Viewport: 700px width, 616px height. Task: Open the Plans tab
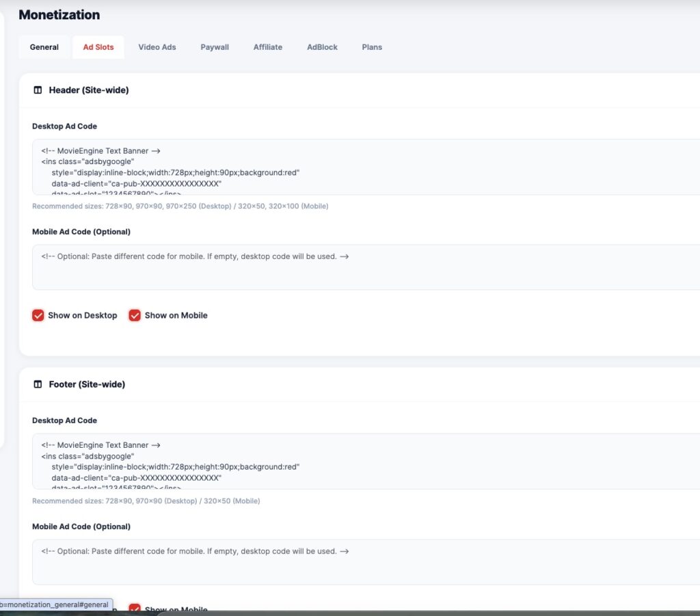click(372, 47)
